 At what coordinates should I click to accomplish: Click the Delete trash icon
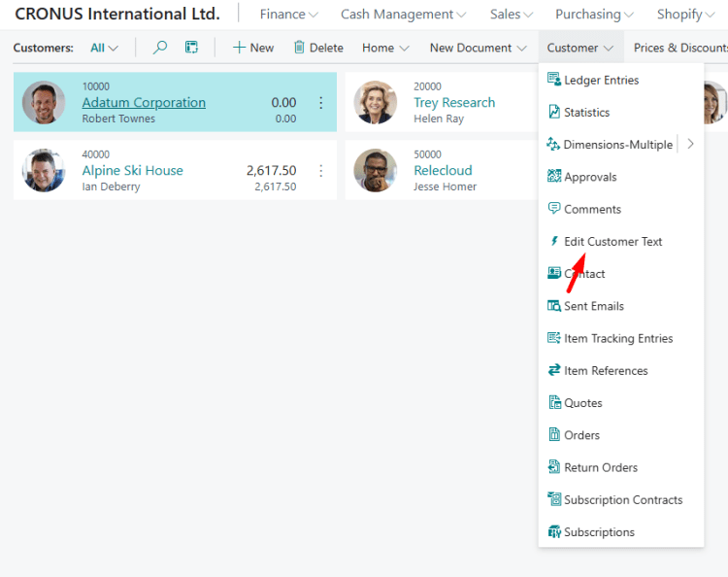pos(299,48)
